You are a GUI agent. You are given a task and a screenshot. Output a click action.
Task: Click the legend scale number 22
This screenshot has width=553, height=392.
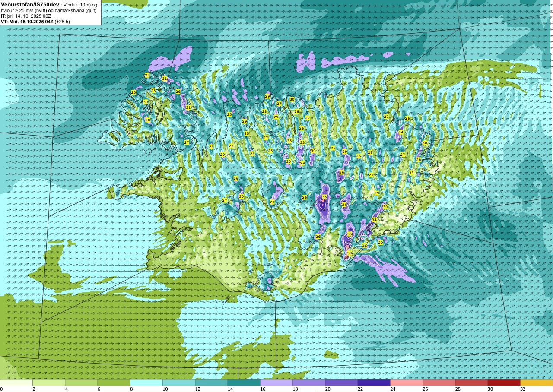360,389
